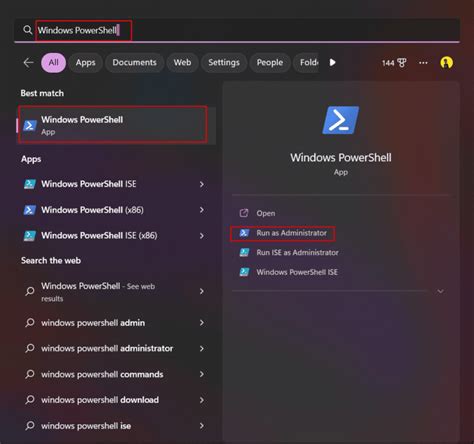Click the play arrow to show more filters
The width and height of the screenshot is (474, 444).
332,62
